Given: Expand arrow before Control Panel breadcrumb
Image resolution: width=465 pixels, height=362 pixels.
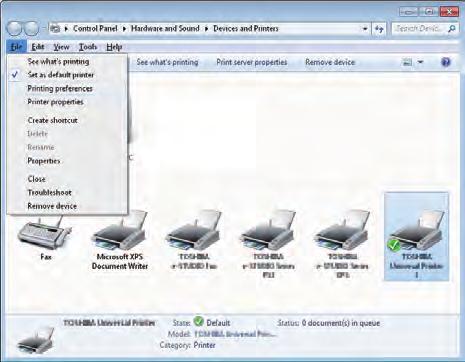Looking at the screenshot, I should click(66, 29).
